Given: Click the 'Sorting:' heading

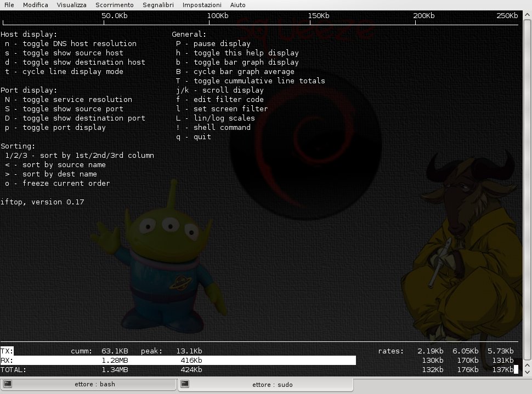Looking at the screenshot, I should 18,146.
